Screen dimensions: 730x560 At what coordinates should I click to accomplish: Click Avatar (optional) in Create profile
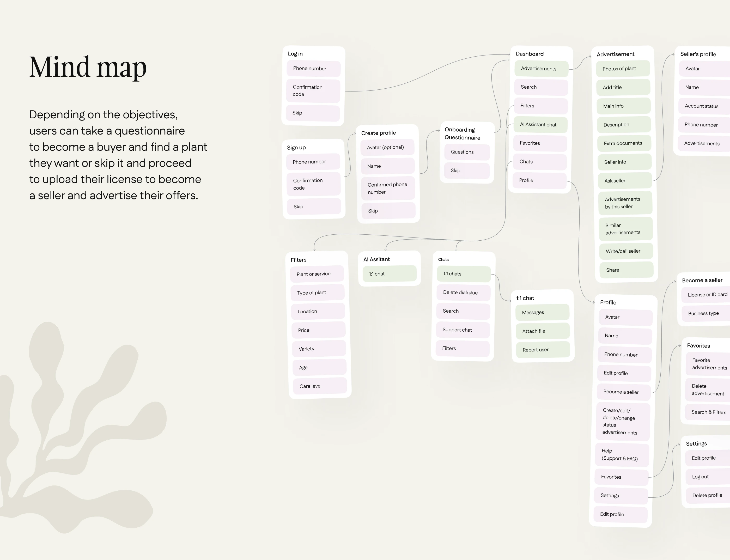click(x=387, y=147)
